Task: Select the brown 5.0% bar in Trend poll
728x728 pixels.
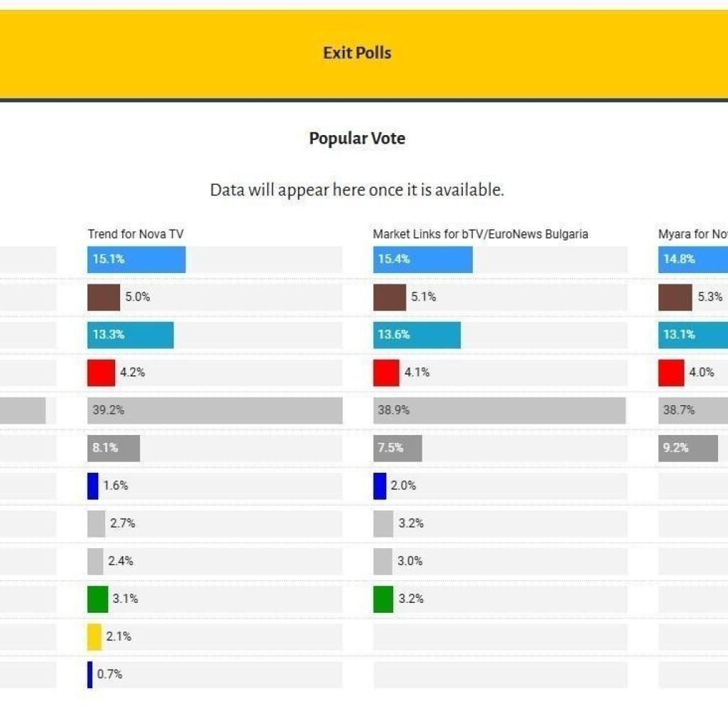Action: [104, 297]
